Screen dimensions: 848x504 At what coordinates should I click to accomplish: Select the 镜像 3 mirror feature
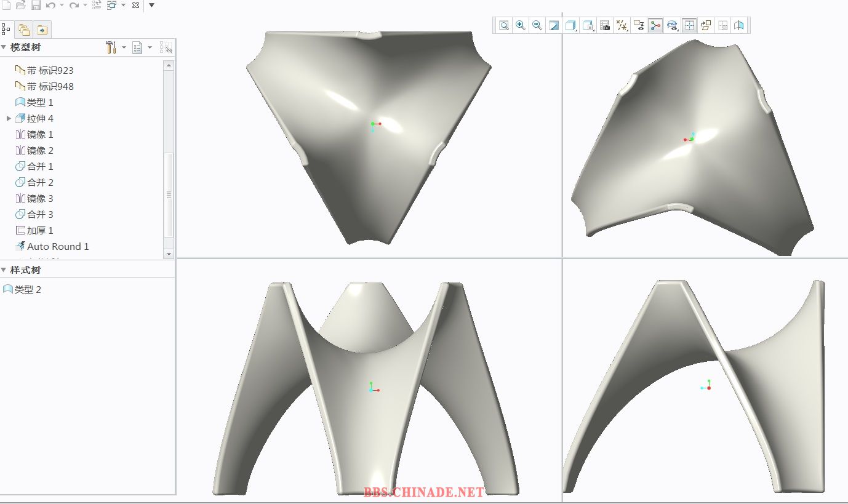coord(34,198)
